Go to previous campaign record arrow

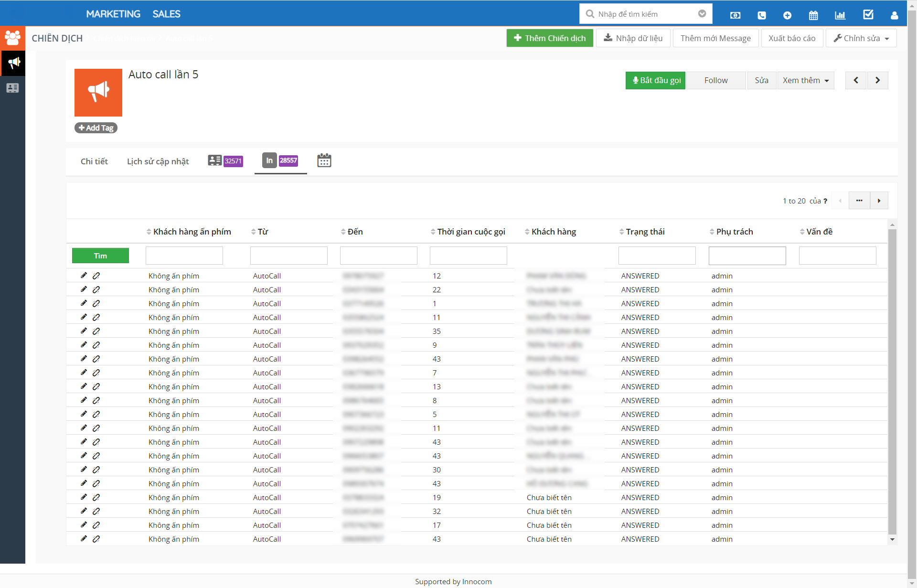pyautogui.click(x=856, y=80)
